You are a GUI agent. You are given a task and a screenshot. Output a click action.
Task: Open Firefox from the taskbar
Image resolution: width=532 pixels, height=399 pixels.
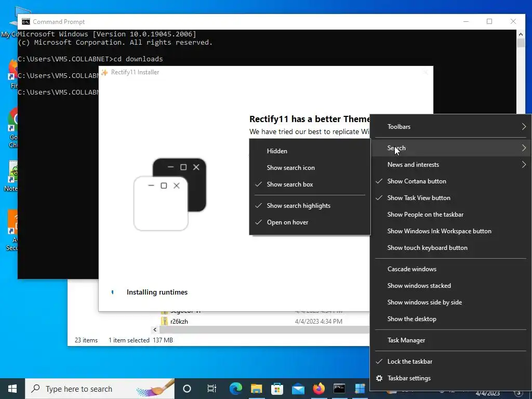click(318, 389)
